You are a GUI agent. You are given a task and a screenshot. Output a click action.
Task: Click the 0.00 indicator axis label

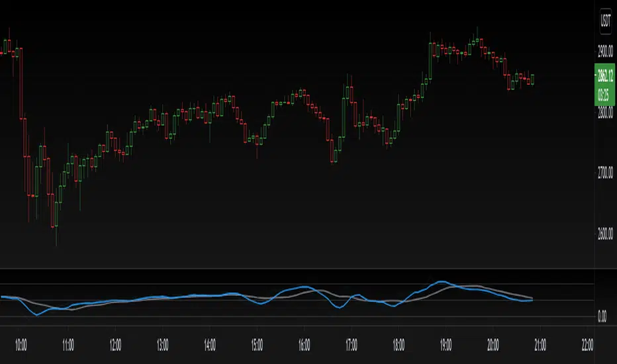(602, 316)
